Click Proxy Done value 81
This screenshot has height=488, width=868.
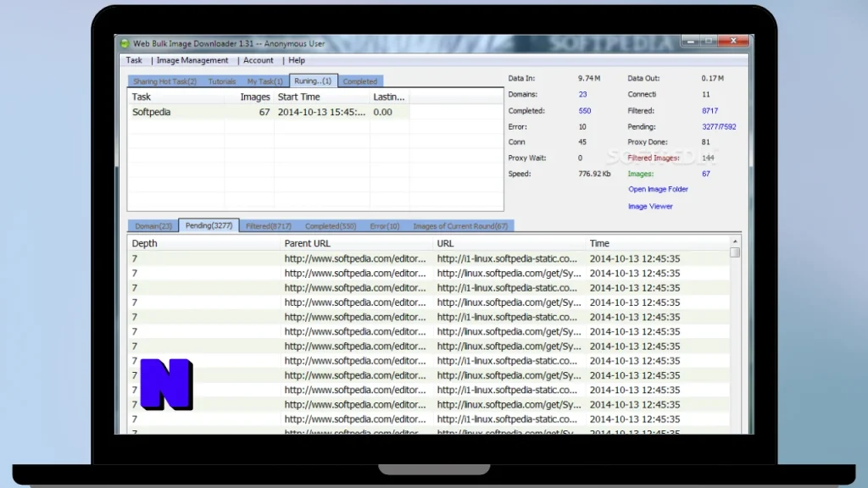706,142
